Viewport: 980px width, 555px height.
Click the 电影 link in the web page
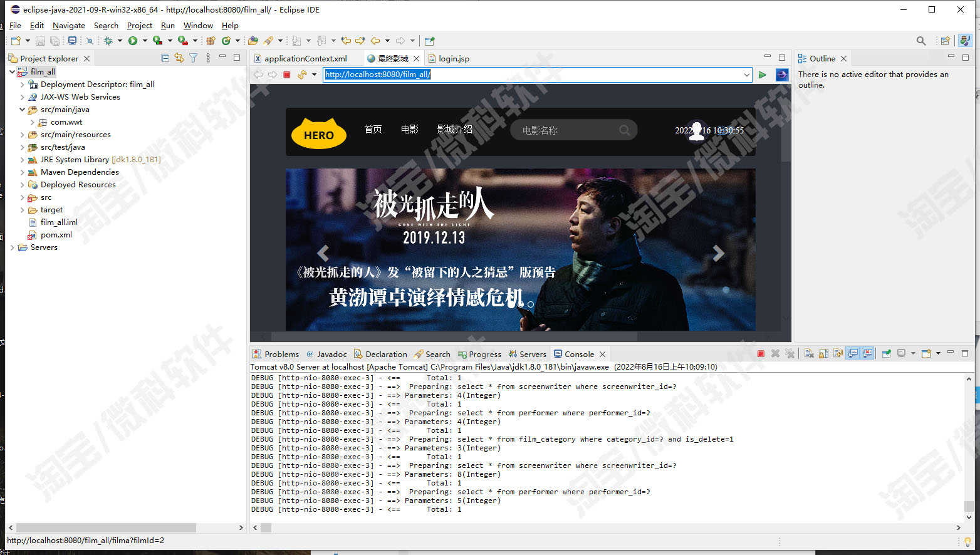tap(409, 129)
